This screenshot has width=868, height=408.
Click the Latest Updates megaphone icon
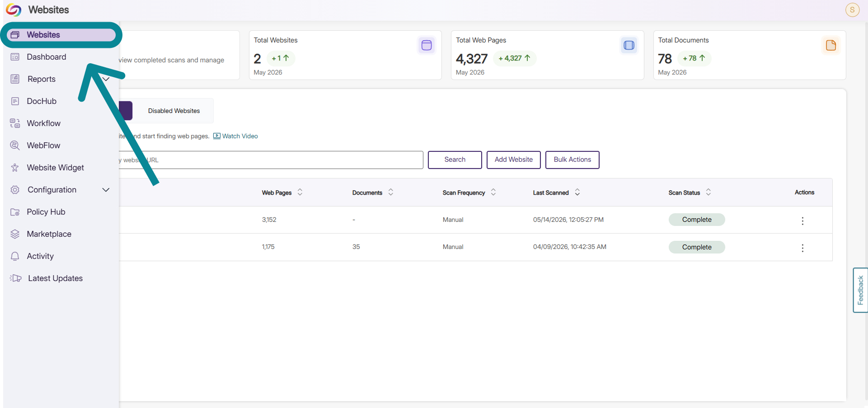pyautogui.click(x=16, y=278)
